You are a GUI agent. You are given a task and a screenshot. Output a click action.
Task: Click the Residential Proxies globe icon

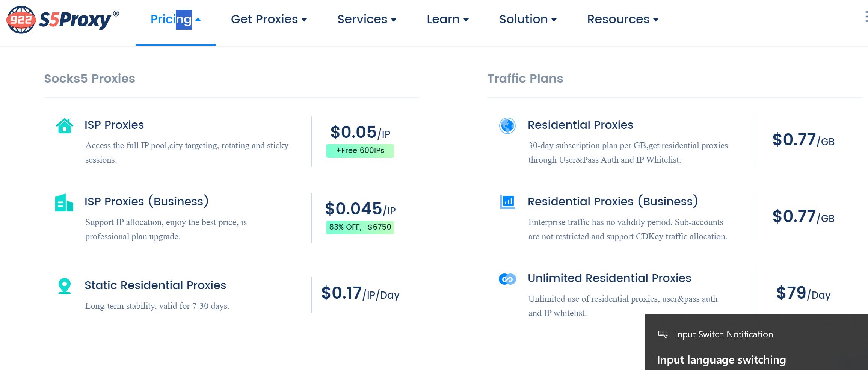coord(507,126)
